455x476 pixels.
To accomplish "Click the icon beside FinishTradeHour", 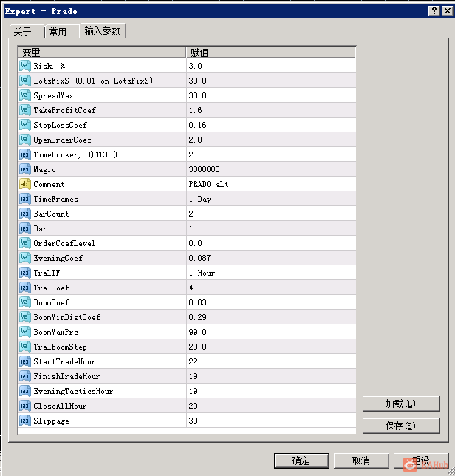I will pyautogui.click(x=25, y=376).
